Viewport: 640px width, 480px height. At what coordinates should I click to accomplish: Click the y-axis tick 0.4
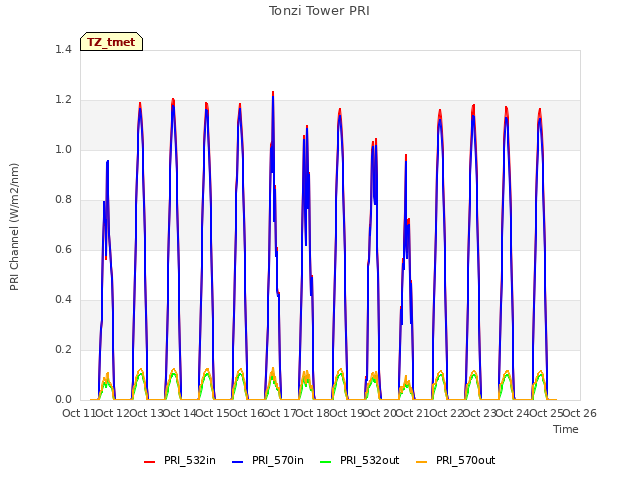pyautogui.click(x=63, y=300)
